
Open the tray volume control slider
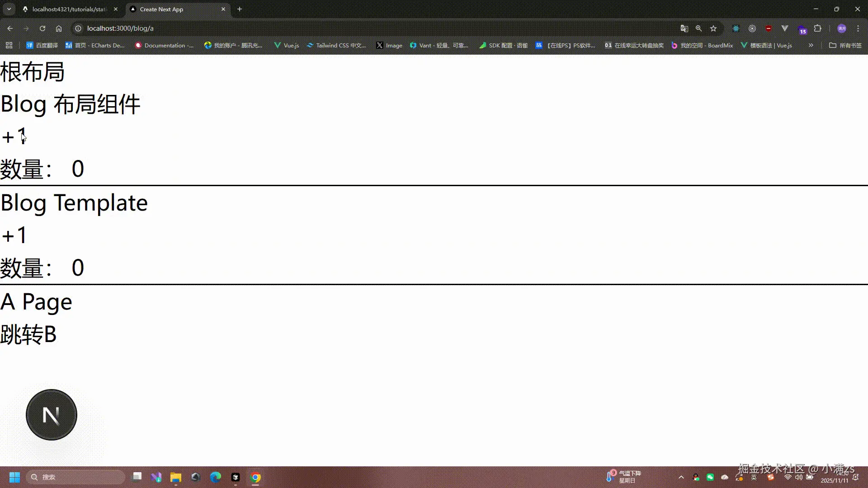(x=799, y=478)
